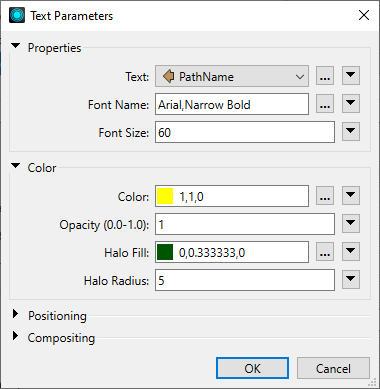Click the yellow Color swatch
Viewport: 380px width, 389px height.
(x=165, y=196)
